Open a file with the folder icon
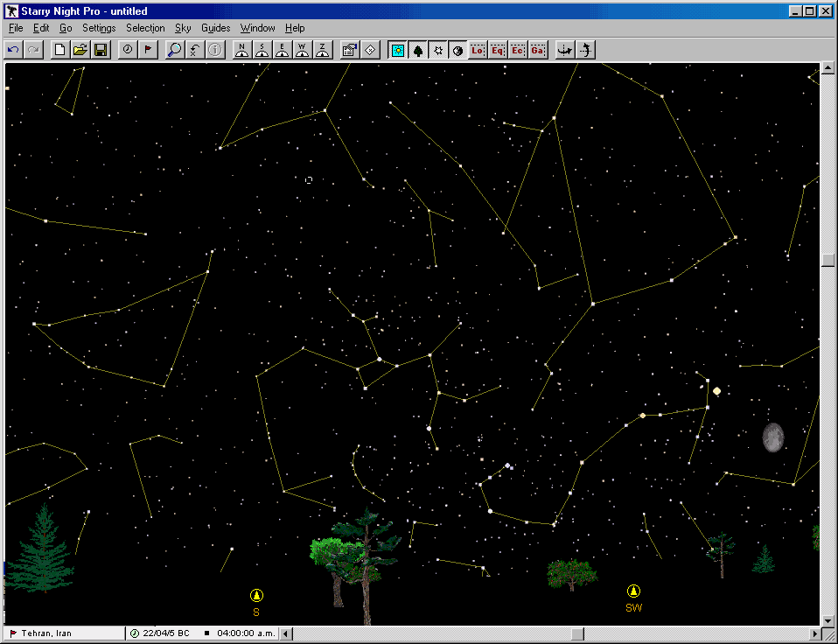838x644 pixels. (x=80, y=50)
